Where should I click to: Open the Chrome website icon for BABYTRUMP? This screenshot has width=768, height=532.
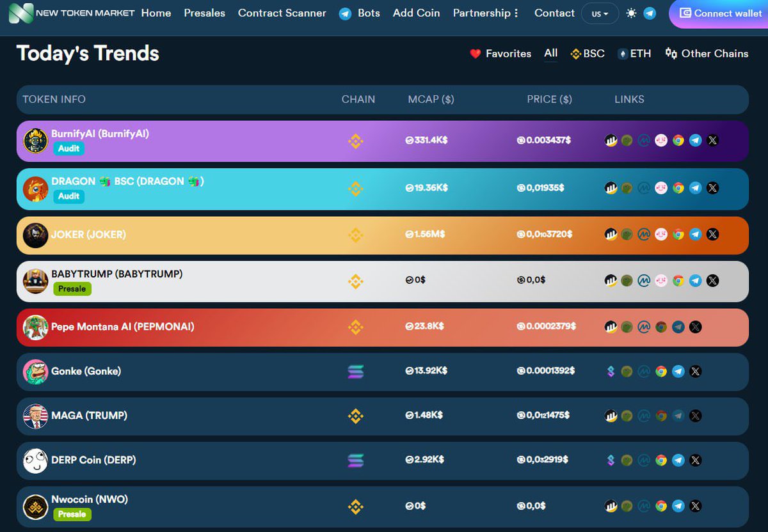[x=678, y=280]
